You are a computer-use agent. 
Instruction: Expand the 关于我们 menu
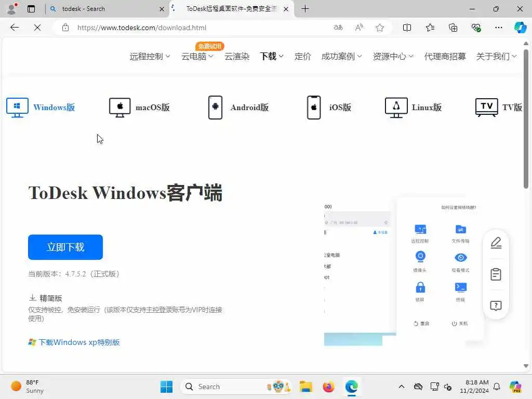[x=496, y=56]
